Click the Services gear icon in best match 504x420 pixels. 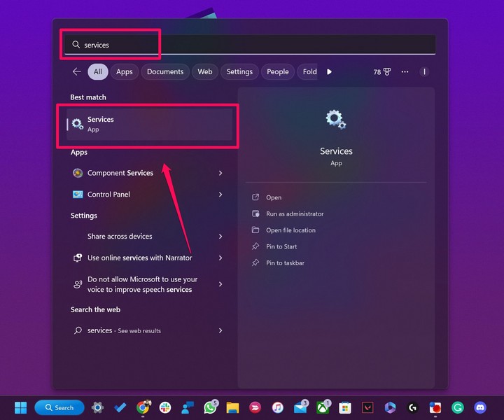78,124
